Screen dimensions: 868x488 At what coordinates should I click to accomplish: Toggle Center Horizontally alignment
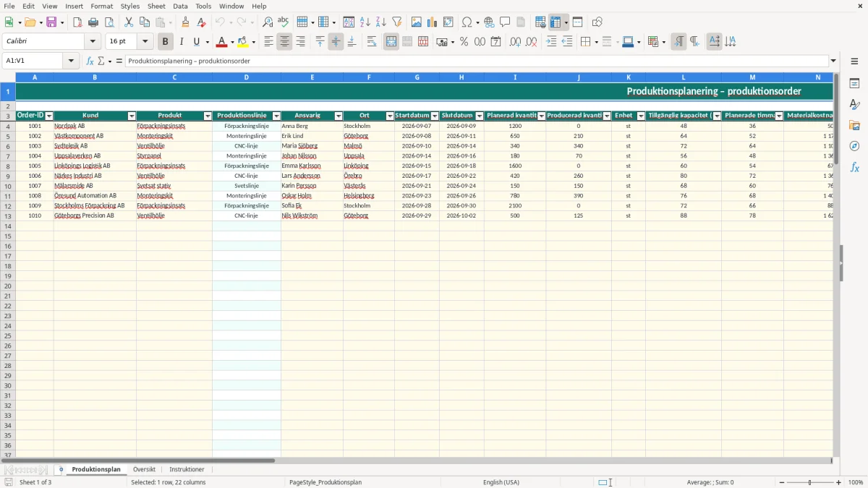pyautogui.click(x=284, y=42)
